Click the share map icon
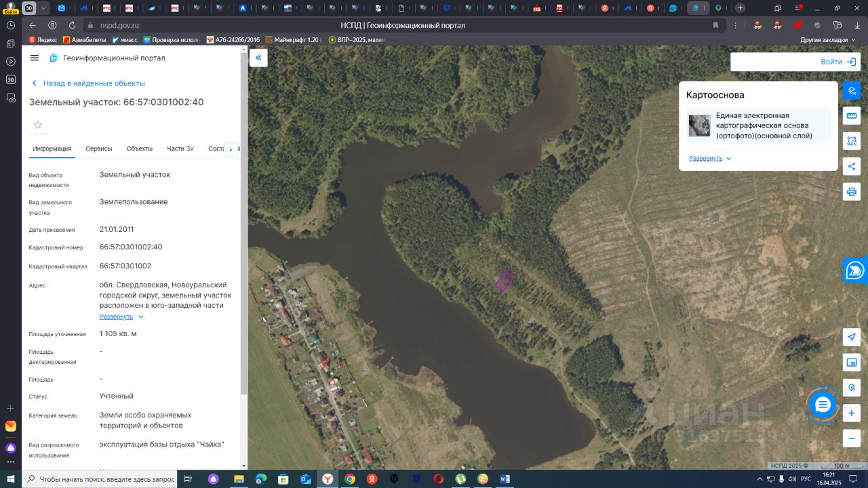 (852, 166)
